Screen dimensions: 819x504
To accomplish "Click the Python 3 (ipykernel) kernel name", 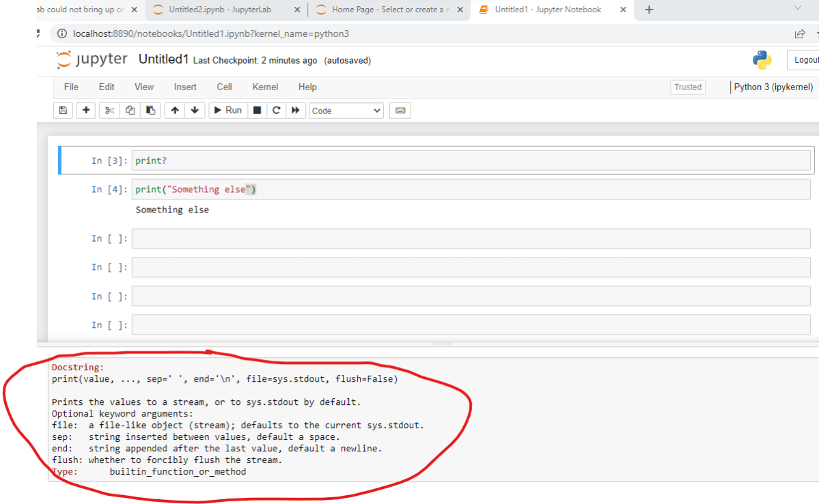I will 773,87.
